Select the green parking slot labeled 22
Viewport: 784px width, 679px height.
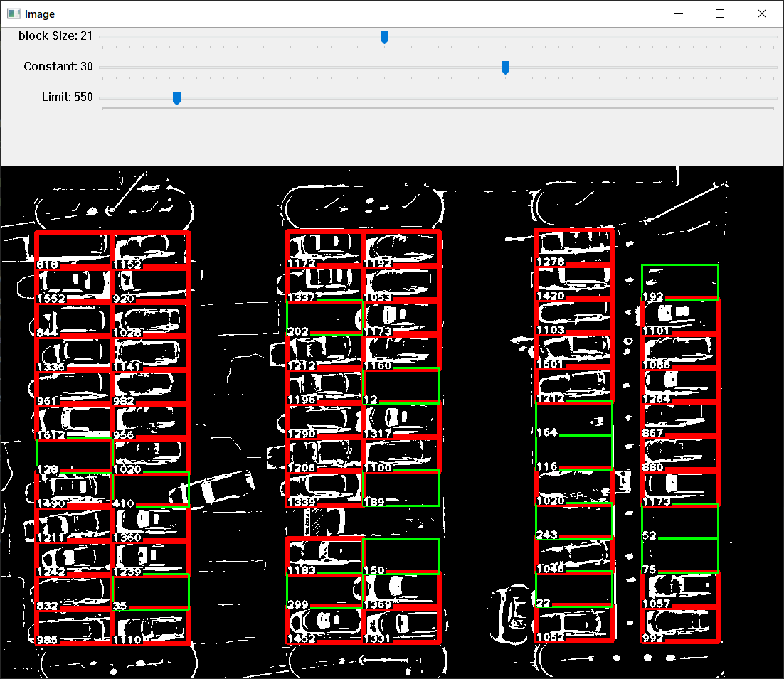(x=574, y=589)
